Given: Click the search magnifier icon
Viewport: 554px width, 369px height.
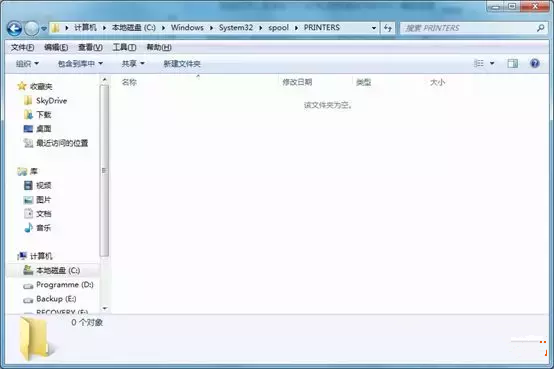Looking at the screenshot, I should (540, 28).
